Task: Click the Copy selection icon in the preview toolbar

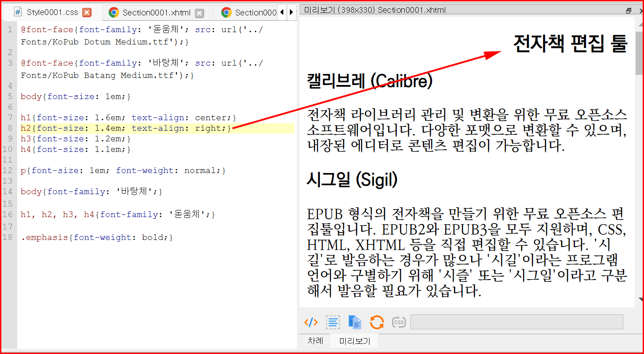Action: [355, 322]
